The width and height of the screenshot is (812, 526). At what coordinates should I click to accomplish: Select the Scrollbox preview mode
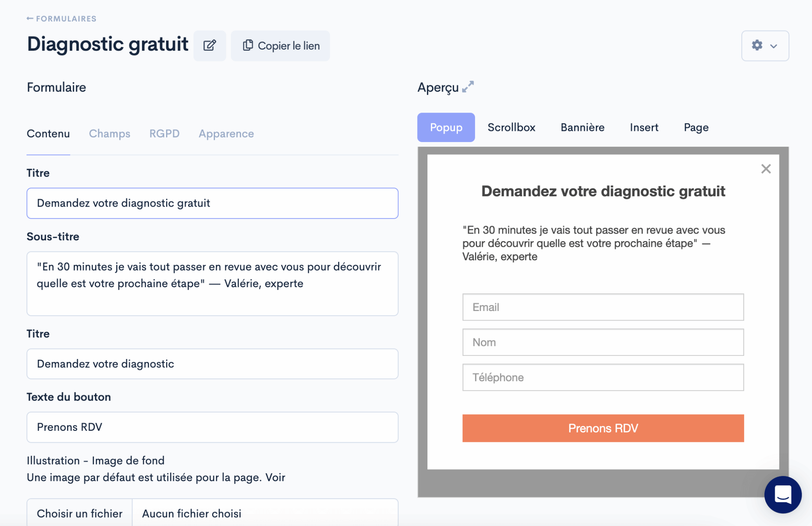pyautogui.click(x=511, y=127)
